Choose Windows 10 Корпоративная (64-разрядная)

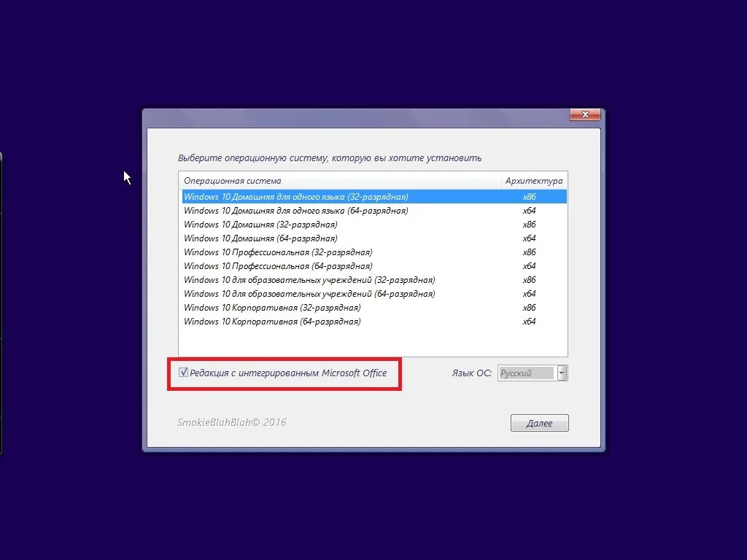pos(374,322)
